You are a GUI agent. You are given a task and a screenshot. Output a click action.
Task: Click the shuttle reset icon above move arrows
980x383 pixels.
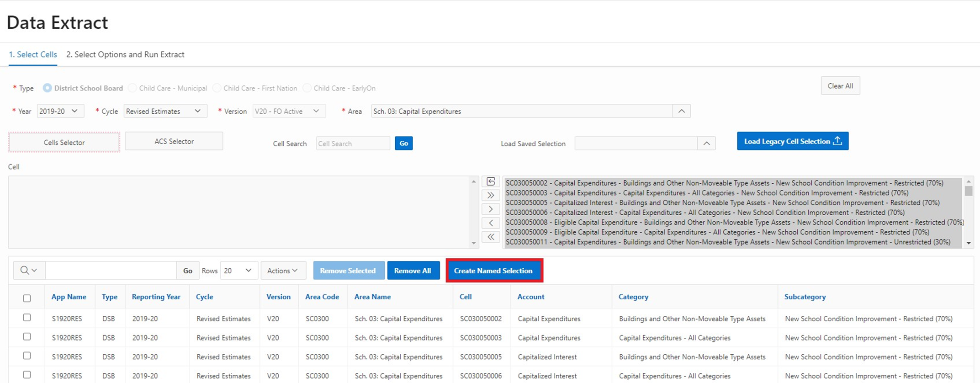(x=491, y=182)
